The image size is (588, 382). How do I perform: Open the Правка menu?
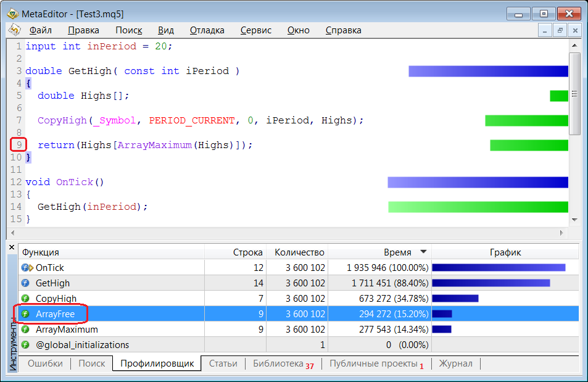coord(83,30)
